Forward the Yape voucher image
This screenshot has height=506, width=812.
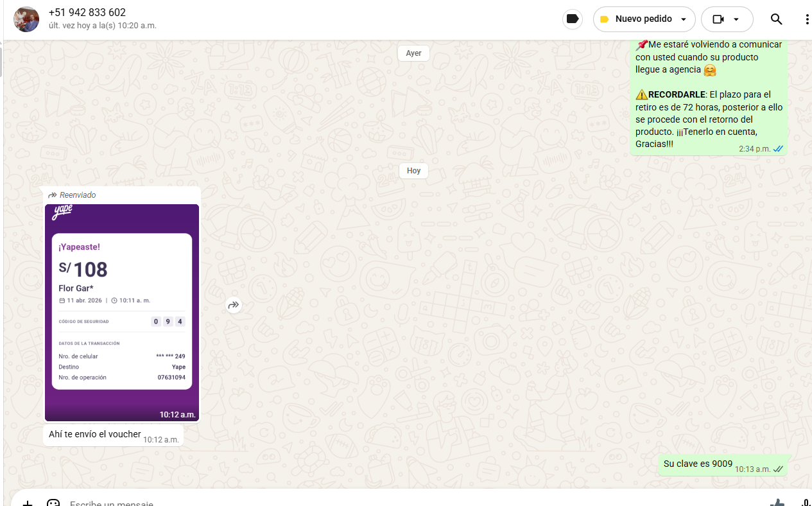(x=234, y=306)
